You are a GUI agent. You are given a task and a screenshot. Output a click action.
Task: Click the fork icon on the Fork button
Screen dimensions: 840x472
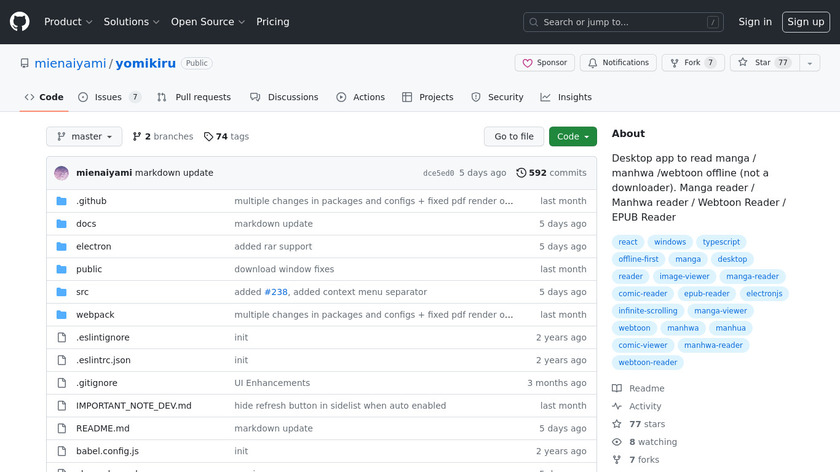pos(674,63)
